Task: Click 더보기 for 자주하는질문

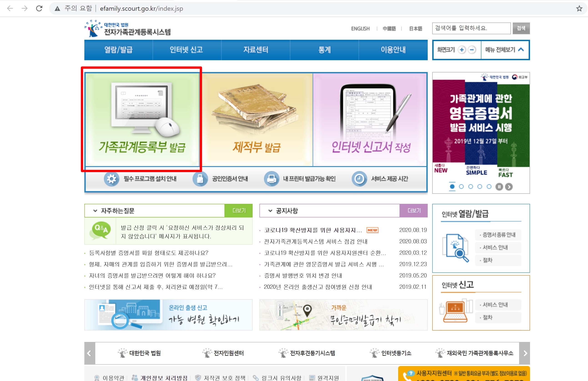Action: (x=239, y=211)
